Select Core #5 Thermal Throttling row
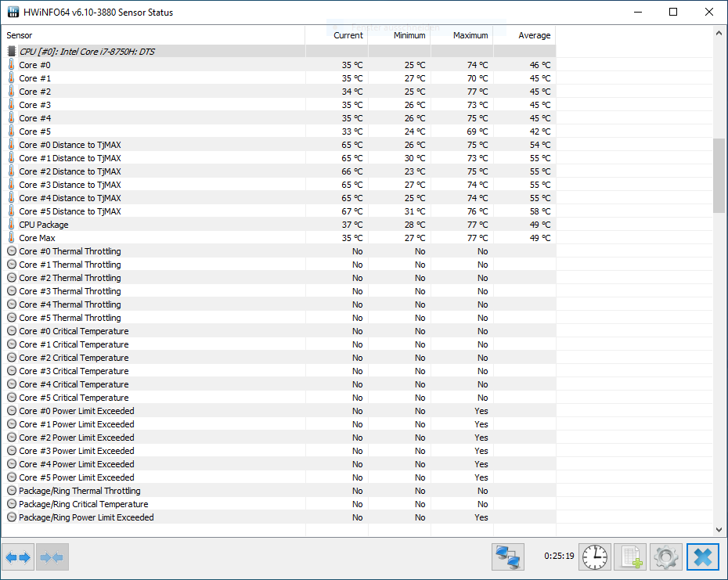Viewport: 728px width, 580px height. coord(279,318)
